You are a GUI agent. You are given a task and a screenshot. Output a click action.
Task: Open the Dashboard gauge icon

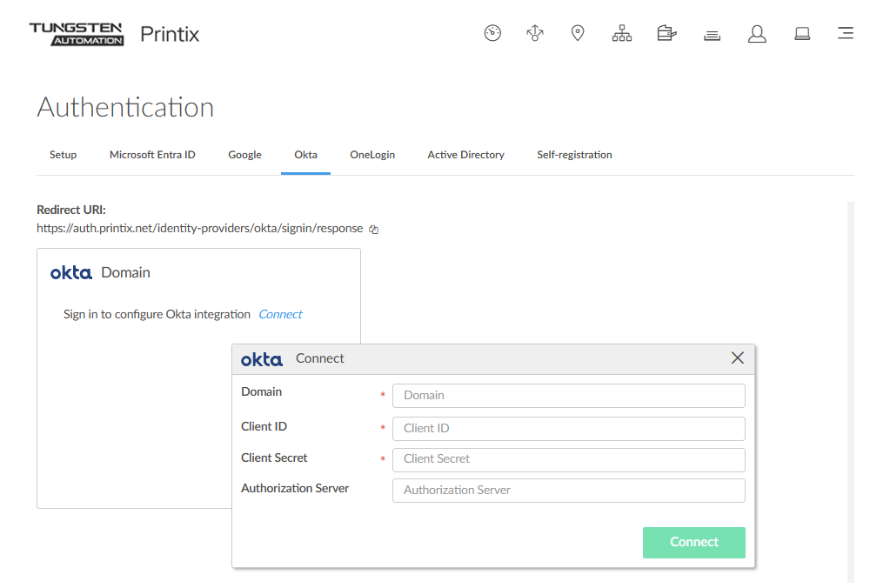pos(492,34)
